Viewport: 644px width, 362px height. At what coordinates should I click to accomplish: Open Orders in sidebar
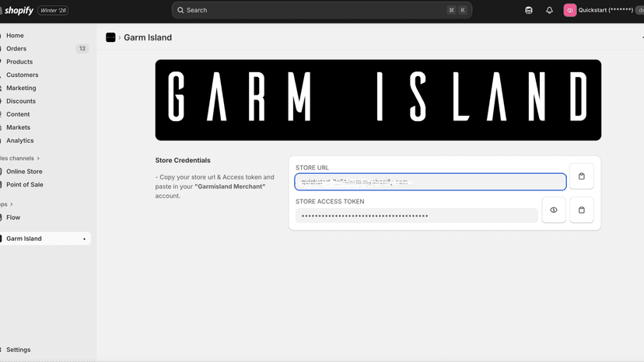[x=16, y=48]
